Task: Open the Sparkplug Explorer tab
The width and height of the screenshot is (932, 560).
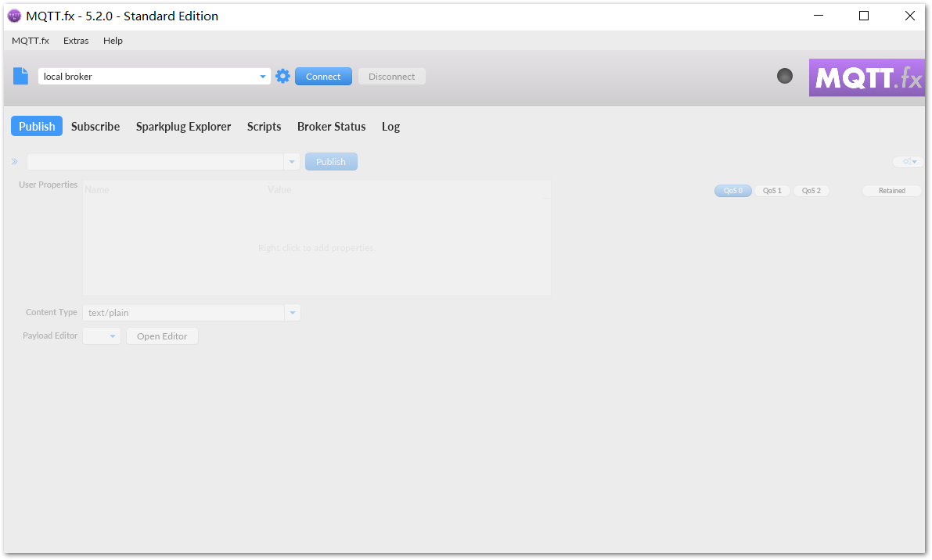Action: pos(184,127)
